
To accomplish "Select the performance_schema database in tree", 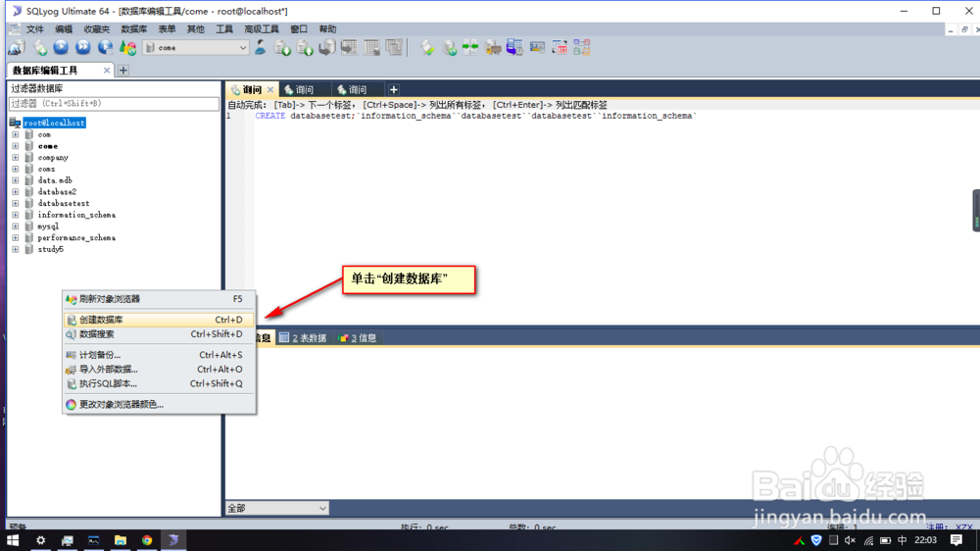I will [x=76, y=237].
